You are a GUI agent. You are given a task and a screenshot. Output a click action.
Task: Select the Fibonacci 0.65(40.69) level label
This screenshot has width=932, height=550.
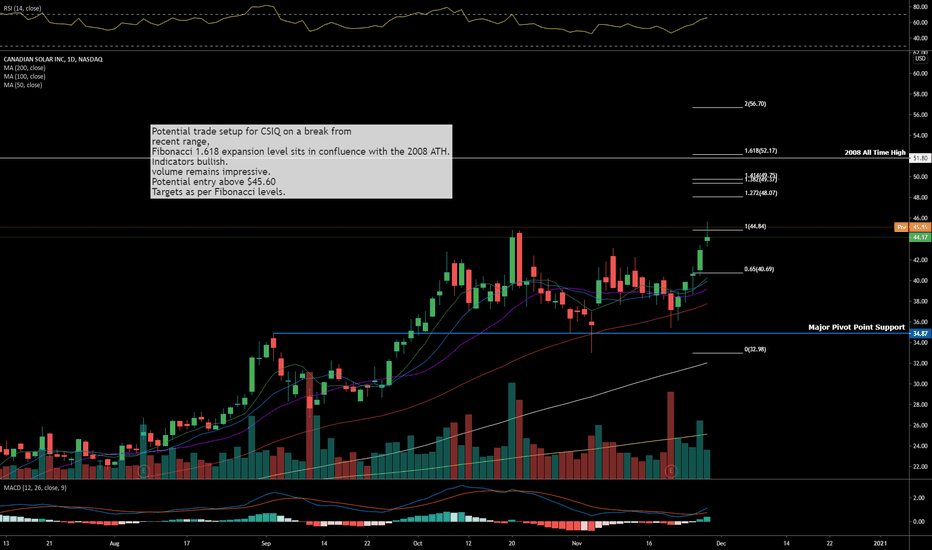point(759,269)
